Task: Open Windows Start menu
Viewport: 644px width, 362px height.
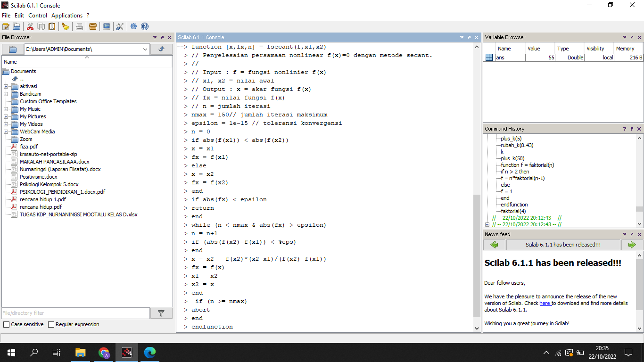Action: [11, 353]
